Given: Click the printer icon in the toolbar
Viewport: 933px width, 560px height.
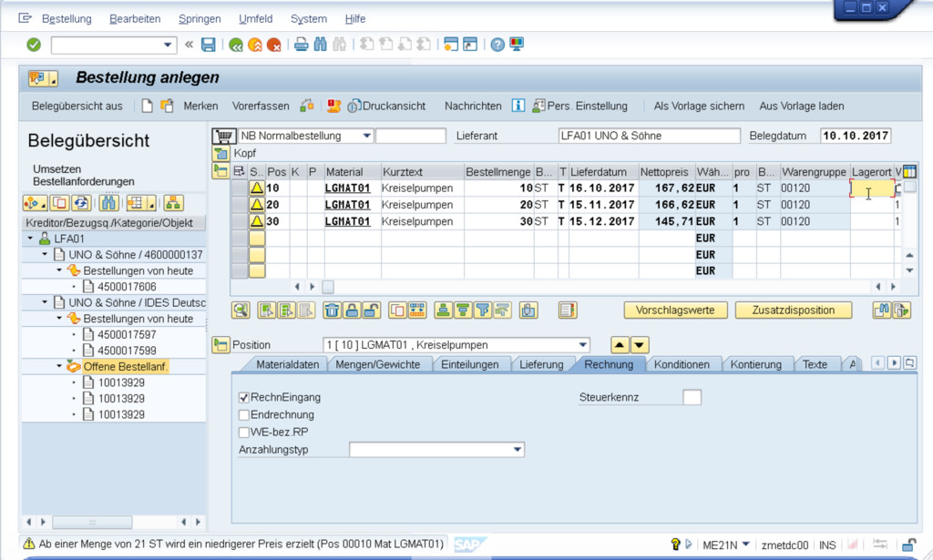Looking at the screenshot, I should [x=301, y=45].
